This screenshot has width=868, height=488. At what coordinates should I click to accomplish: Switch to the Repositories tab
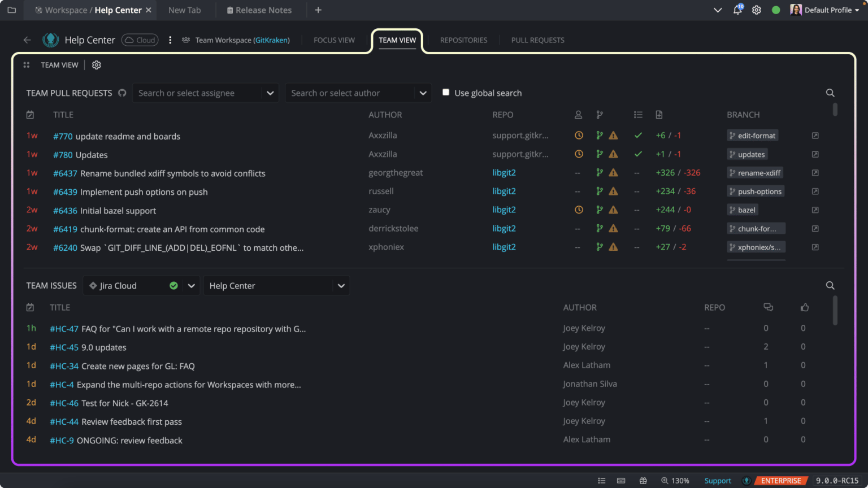pos(463,40)
